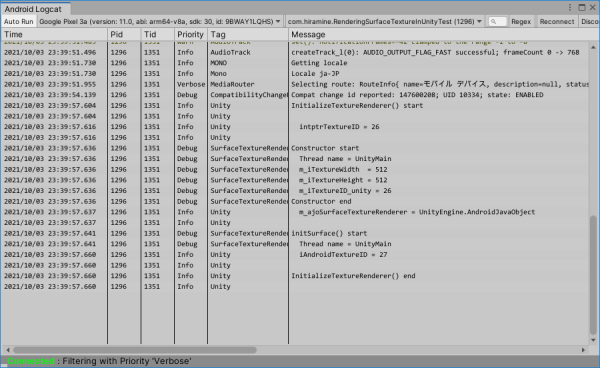The width and height of the screenshot is (600, 368).
Task: Click the 'Verbose' priority cell
Action: (191, 84)
